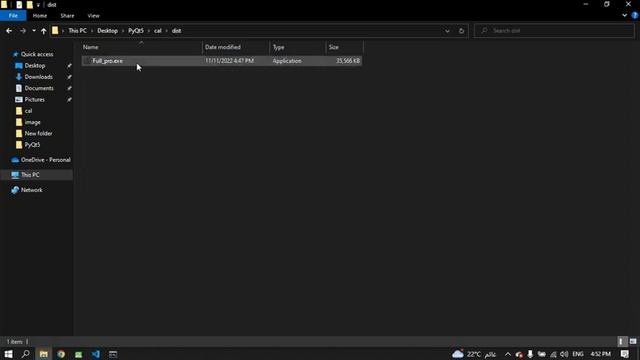Open Google Chrome from taskbar
640x360 pixels.
point(61,354)
